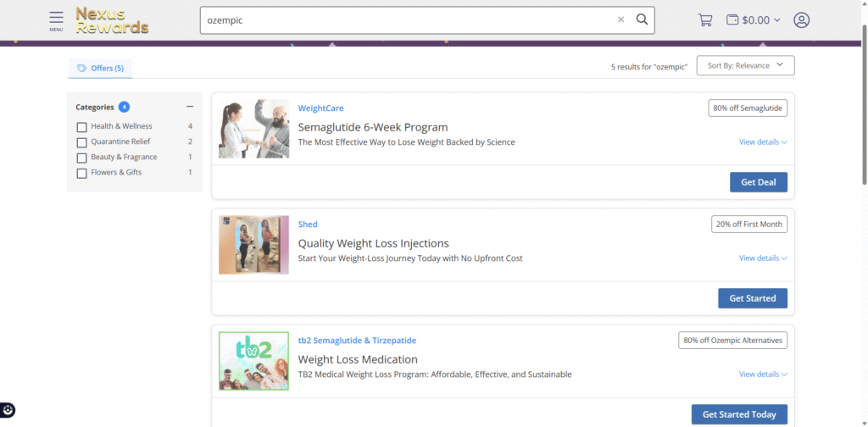Collapse the Categories filter panel

click(190, 107)
